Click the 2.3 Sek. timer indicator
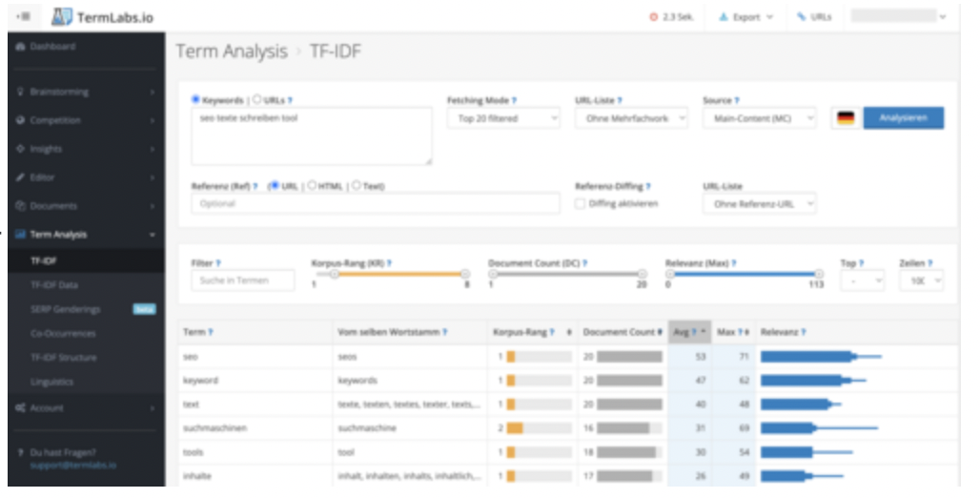Image resolution: width=980 pixels, height=498 pixels. [672, 17]
